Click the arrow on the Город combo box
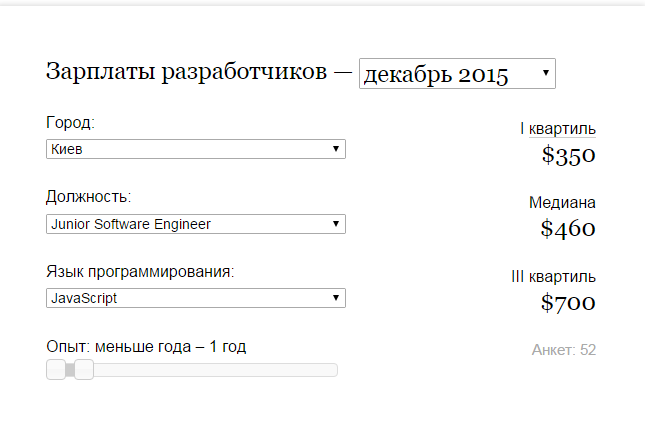The image size is (645, 445). [x=337, y=149]
